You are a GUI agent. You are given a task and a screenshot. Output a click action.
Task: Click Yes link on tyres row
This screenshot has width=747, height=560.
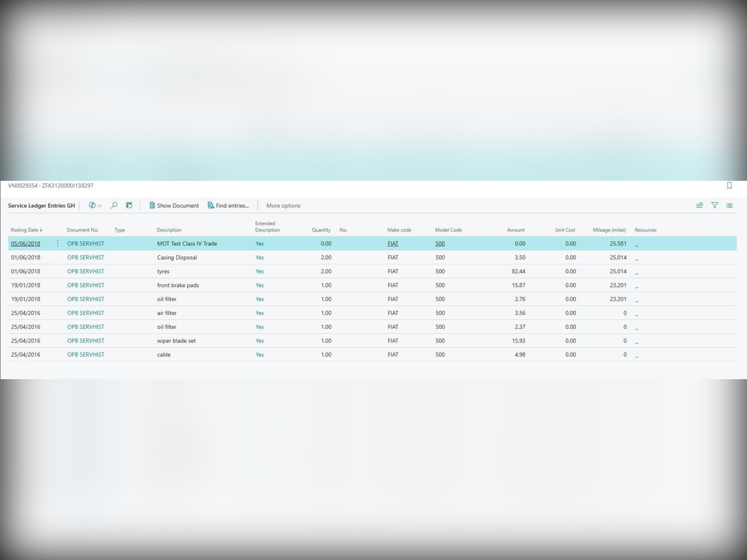pos(259,271)
